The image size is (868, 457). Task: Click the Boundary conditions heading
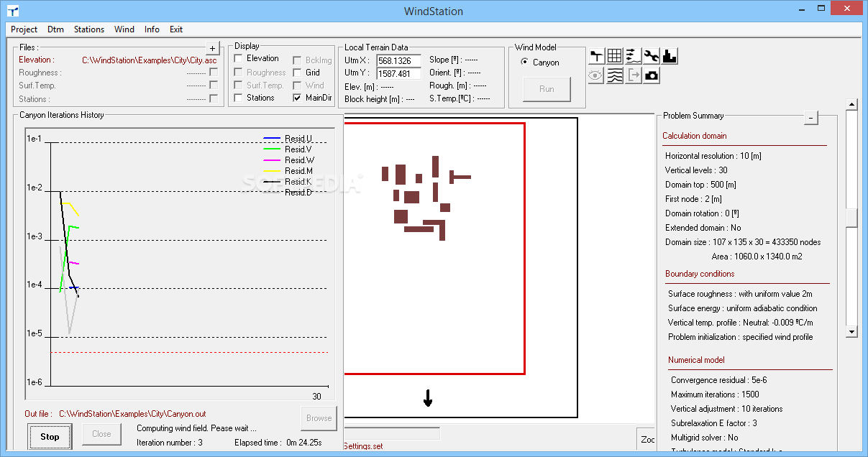tap(700, 274)
